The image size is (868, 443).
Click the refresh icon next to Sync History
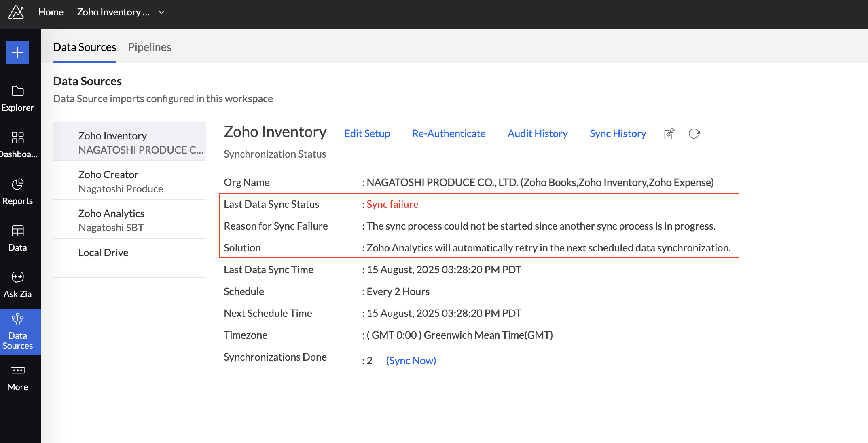click(x=694, y=134)
